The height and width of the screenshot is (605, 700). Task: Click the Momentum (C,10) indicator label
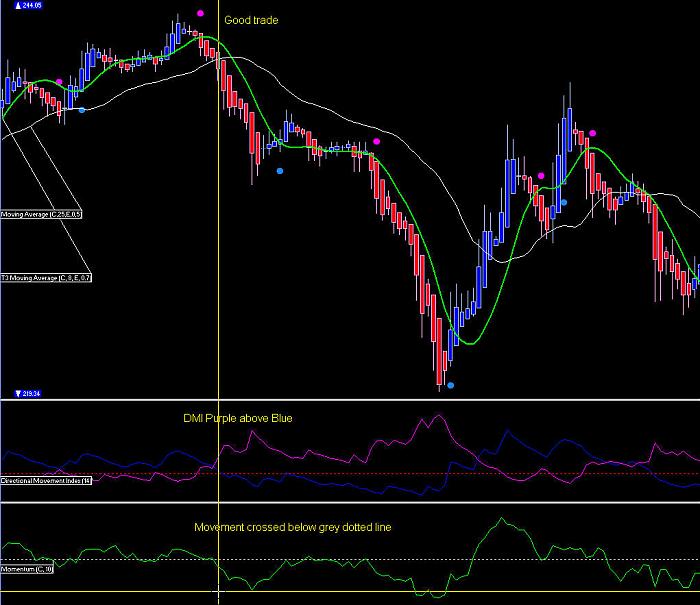(x=27, y=569)
